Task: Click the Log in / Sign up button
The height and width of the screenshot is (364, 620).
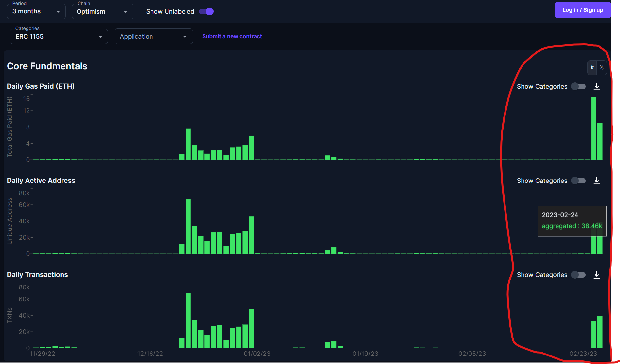Action: coord(582,10)
